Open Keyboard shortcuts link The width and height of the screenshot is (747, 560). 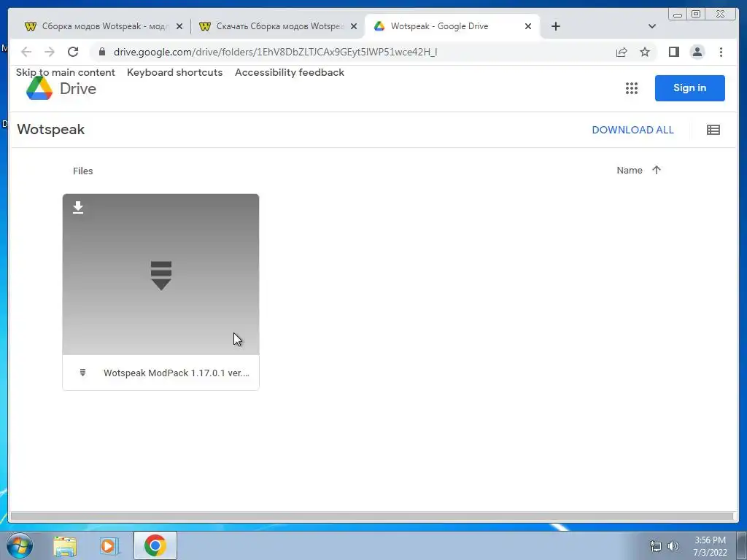pos(175,72)
